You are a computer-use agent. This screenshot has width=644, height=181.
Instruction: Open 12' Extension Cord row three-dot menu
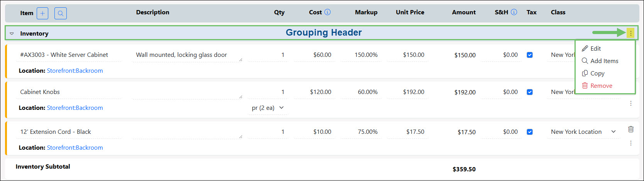pyautogui.click(x=631, y=143)
